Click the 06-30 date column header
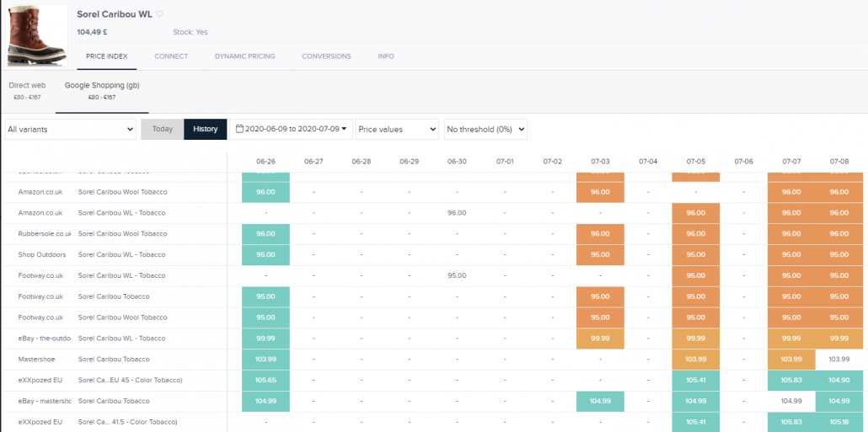 click(x=457, y=162)
